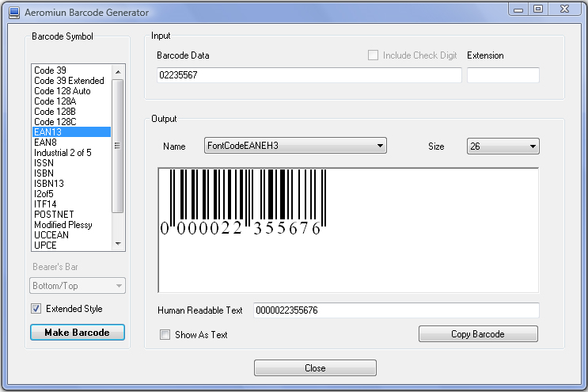
Task: Focus the Extension input field
Action: 503,75
